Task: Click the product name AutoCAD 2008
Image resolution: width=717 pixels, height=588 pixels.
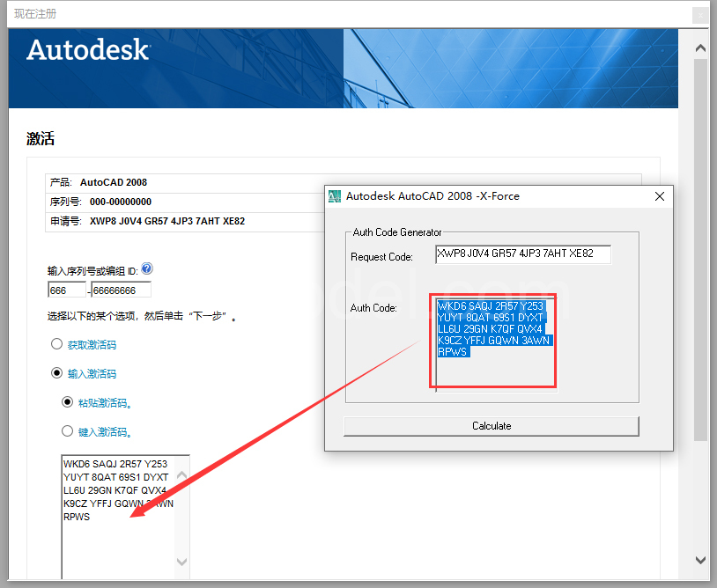Action: click(x=114, y=182)
